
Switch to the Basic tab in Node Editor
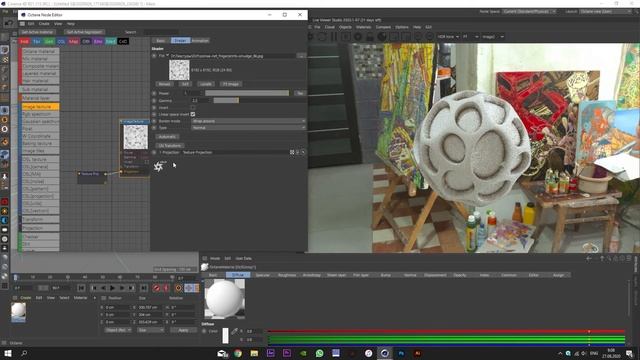[161, 40]
